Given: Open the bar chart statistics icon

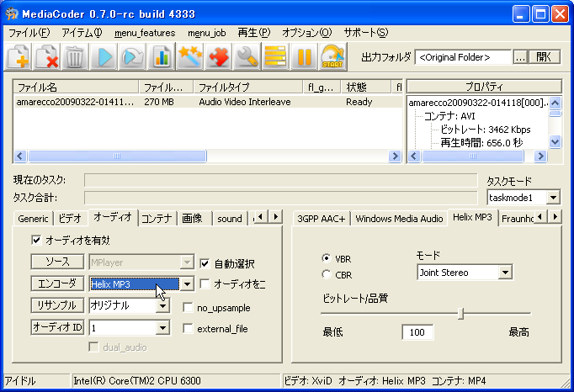Looking at the screenshot, I should [162, 57].
